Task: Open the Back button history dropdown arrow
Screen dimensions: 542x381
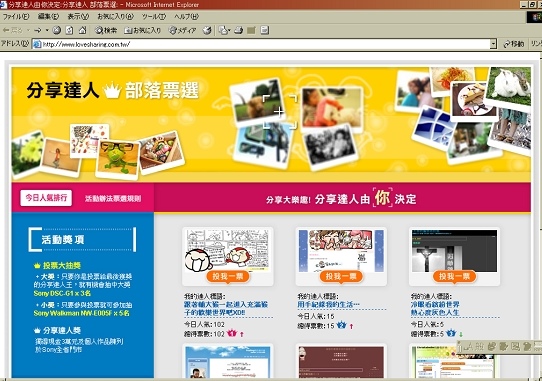Action: (x=28, y=30)
